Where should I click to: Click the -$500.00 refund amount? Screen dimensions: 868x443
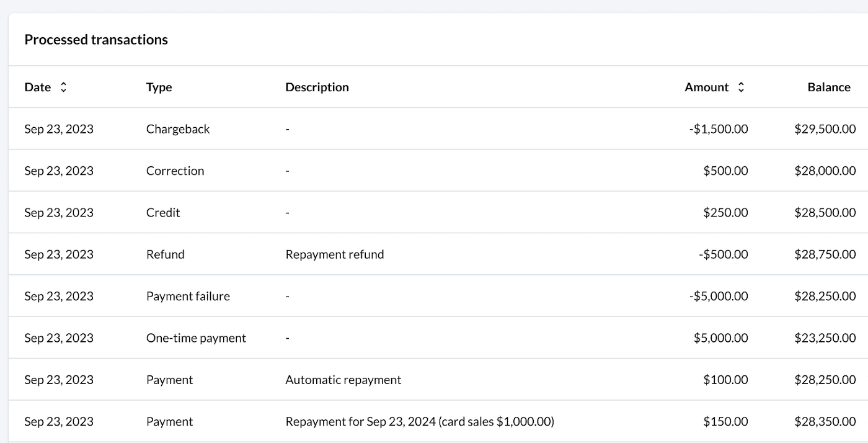(x=723, y=254)
